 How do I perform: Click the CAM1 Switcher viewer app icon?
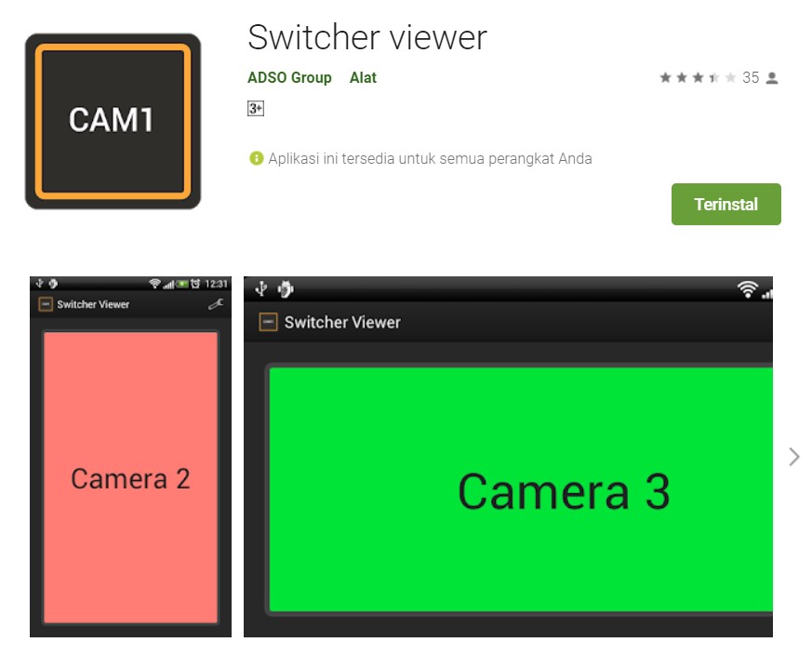113,121
